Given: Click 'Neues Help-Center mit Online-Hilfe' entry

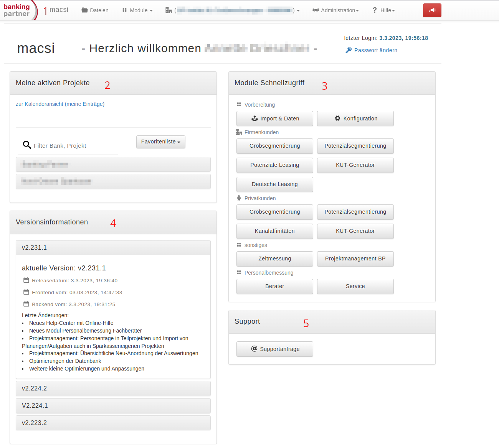Looking at the screenshot, I should click(71, 323).
